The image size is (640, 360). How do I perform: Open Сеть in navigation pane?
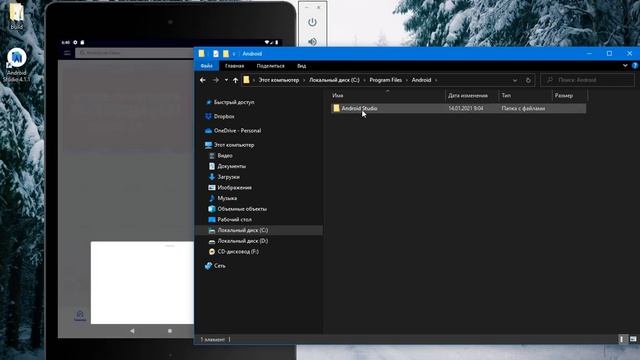point(220,266)
